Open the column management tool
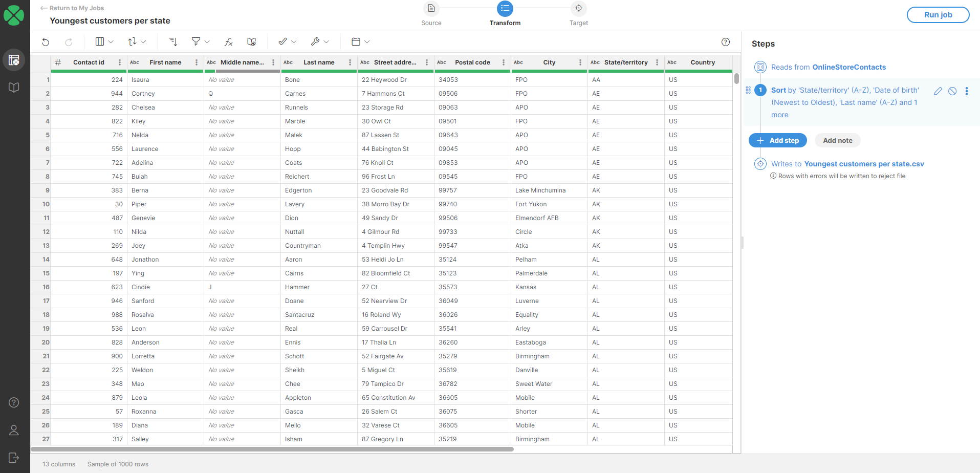Image resolution: width=980 pixels, height=473 pixels. pos(99,41)
